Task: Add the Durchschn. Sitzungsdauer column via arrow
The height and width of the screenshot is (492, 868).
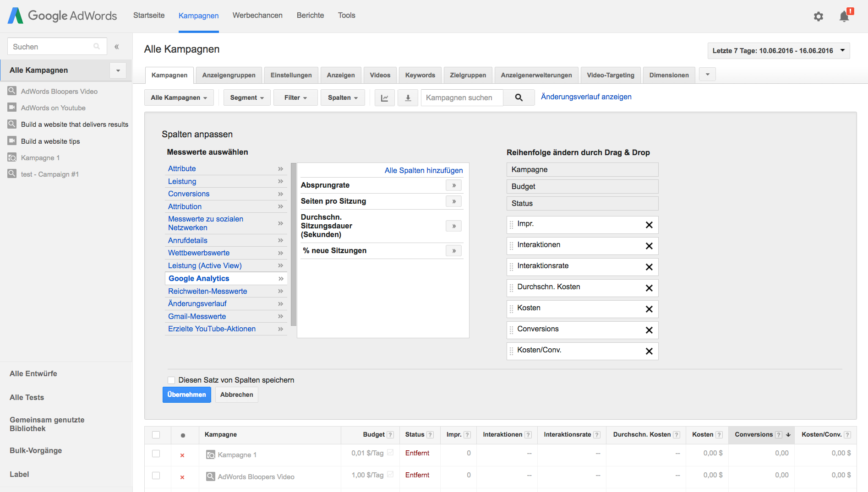Action: pyautogui.click(x=453, y=226)
